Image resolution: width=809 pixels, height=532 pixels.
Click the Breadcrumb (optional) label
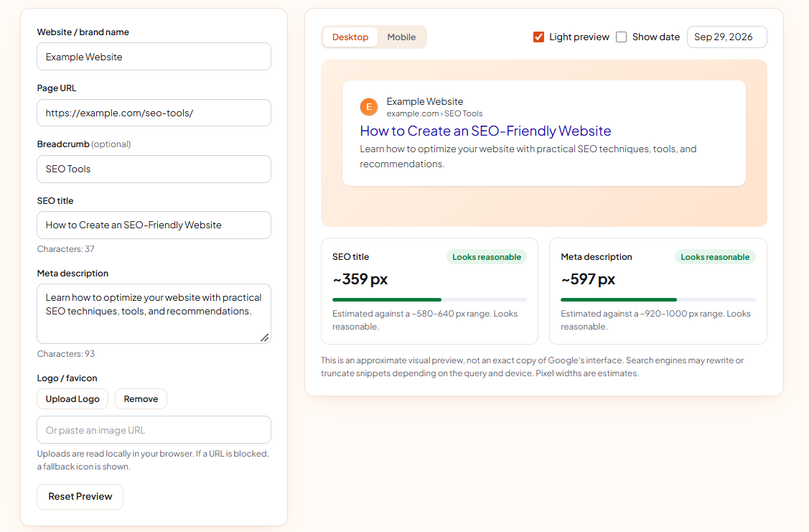[x=84, y=144]
